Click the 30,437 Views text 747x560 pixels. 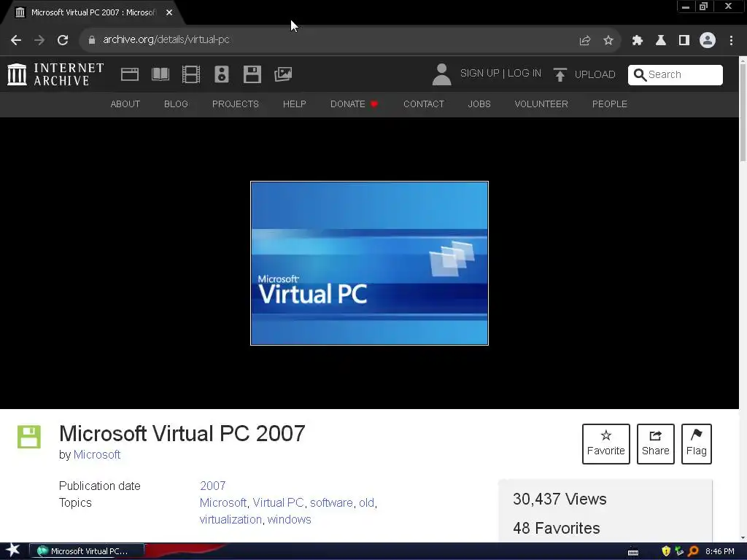point(560,499)
